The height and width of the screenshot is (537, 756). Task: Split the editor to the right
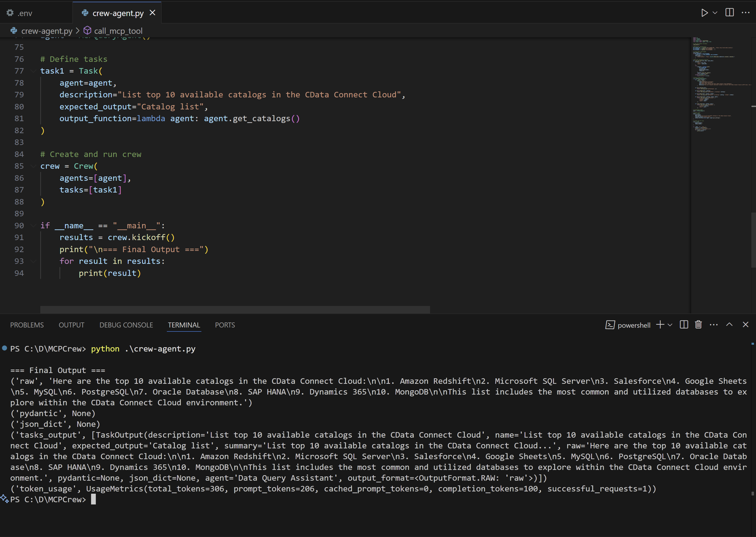pos(729,13)
